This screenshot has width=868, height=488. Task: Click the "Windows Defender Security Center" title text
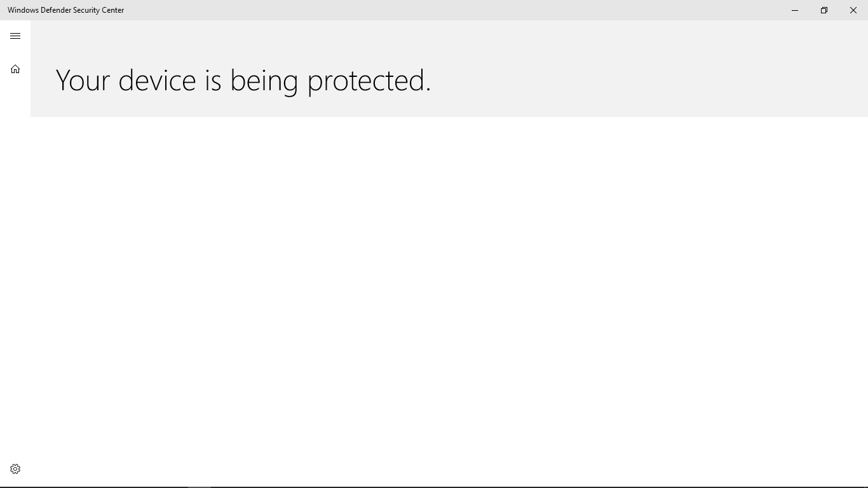pos(66,10)
